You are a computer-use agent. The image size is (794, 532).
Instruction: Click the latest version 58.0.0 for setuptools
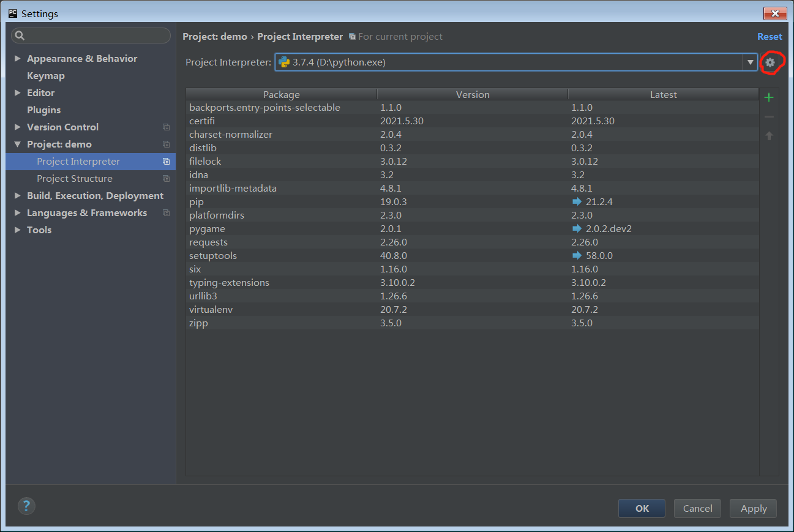pyautogui.click(x=599, y=256)
